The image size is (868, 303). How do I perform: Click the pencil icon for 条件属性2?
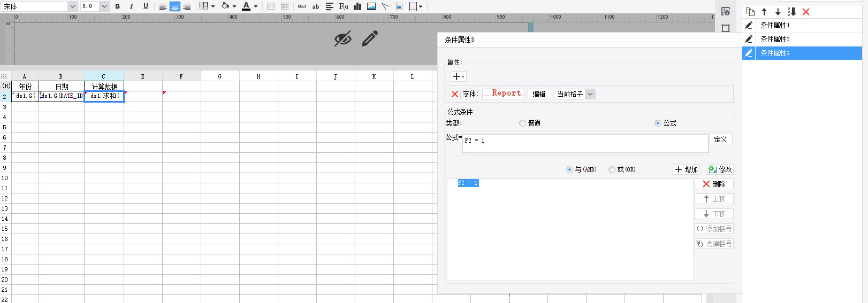(x=749, y=39)
